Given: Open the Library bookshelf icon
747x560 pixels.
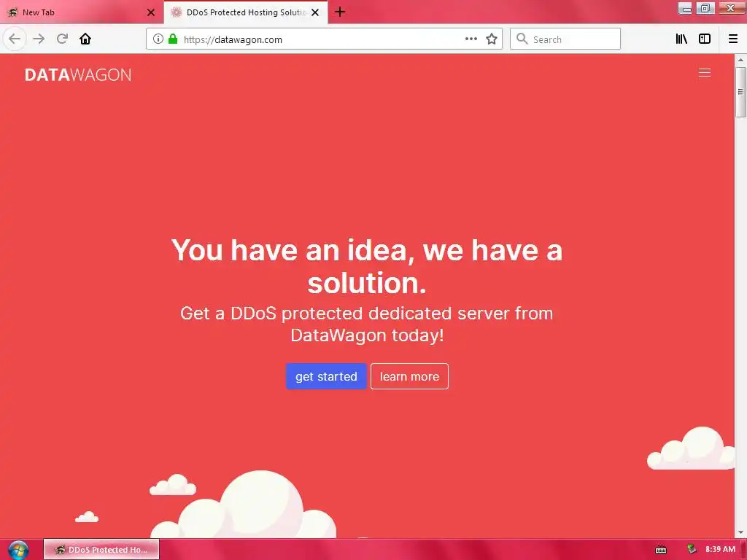Looking at the screenshot, I should 681,39.
